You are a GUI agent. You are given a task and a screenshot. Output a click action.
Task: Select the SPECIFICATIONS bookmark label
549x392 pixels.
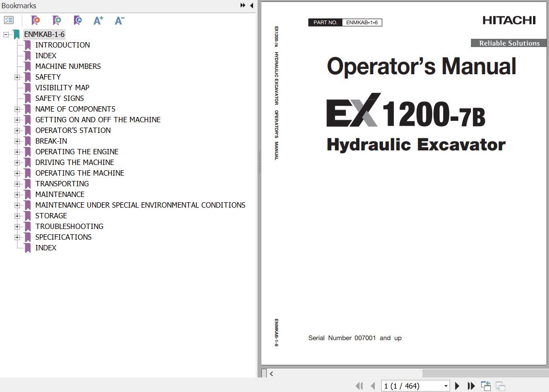click(x=64, y=237)
